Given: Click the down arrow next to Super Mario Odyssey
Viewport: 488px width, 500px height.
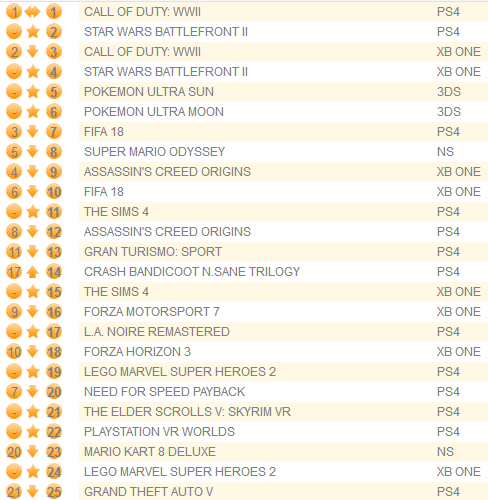Looking at the screenshot, I should pyautogui.click(x=33, y=152).
